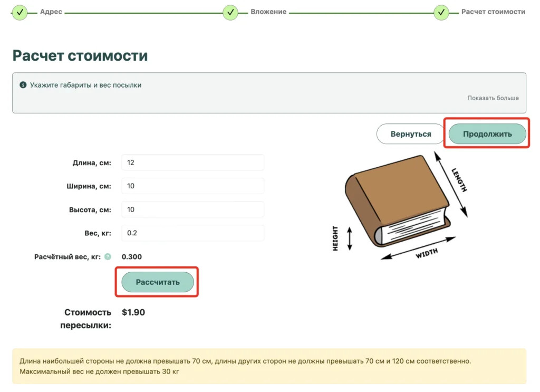Focus the Длина, см input field

(x=193, y=162)
